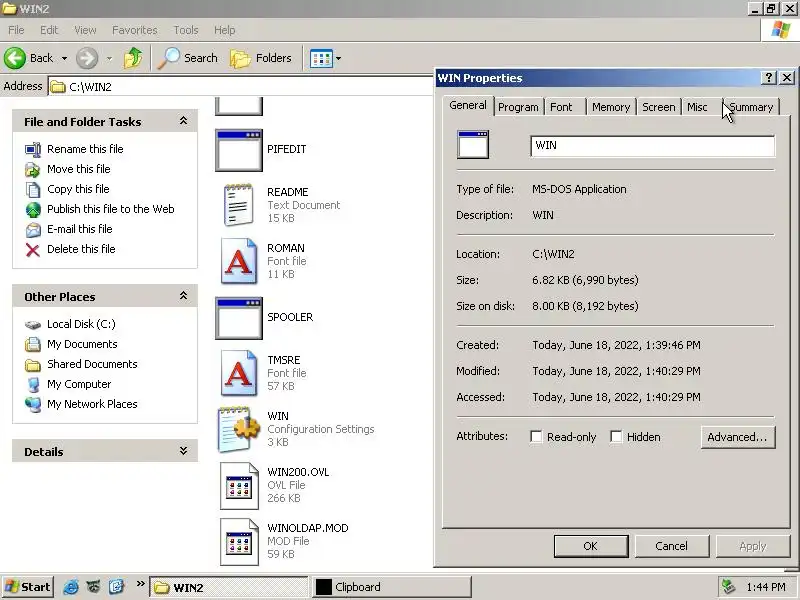
Task: Select the SPOOLER application icon
Action: pos(239,318)
